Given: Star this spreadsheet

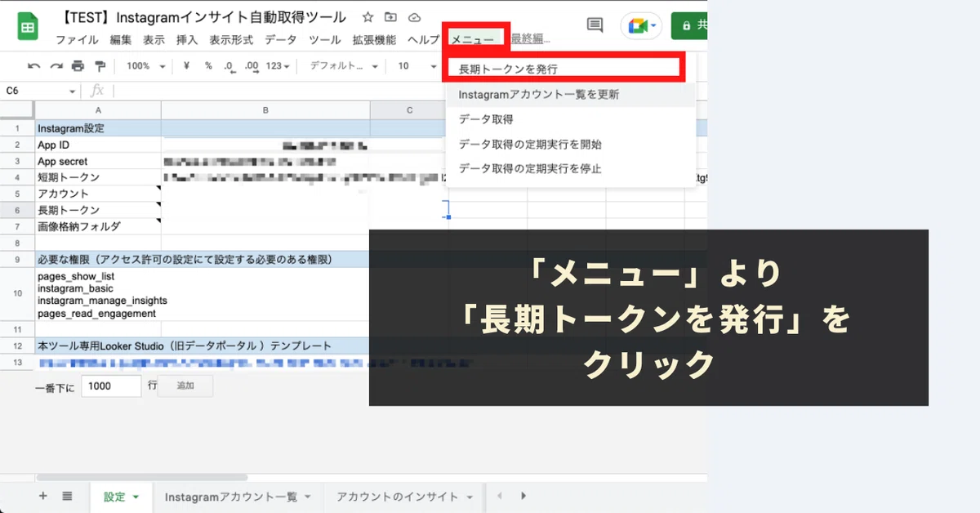Looking at the screenshot, I should pyautogui.click(x=367, y=17).
